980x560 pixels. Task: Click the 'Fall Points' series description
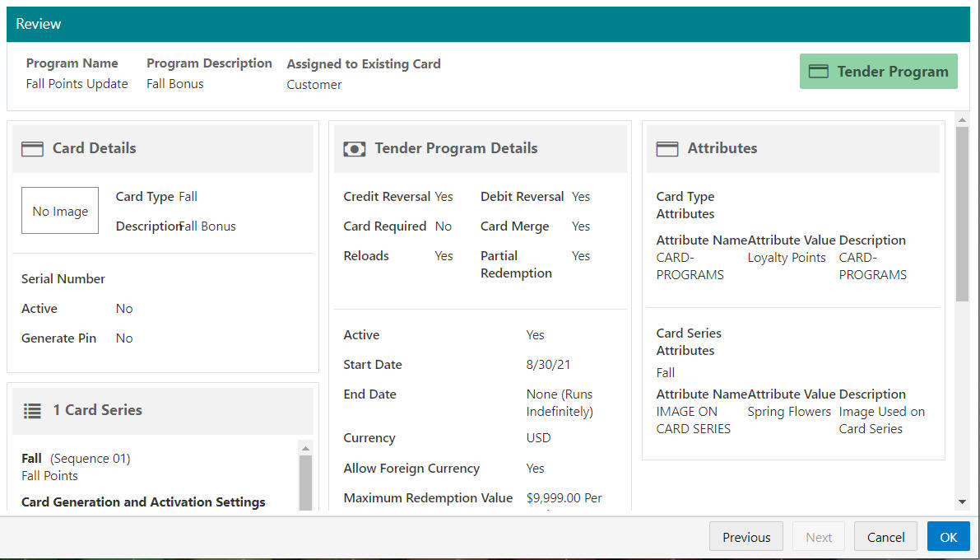[x=49, y=475]
